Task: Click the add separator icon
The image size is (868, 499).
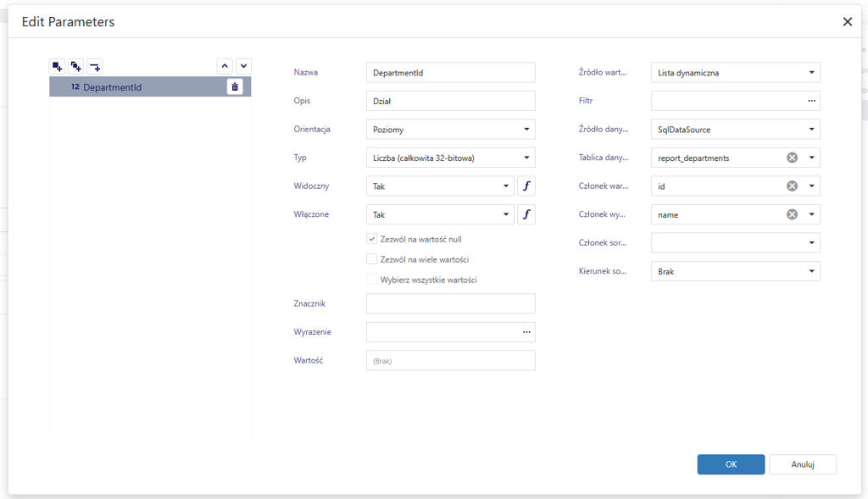Action: click(95, 66)
